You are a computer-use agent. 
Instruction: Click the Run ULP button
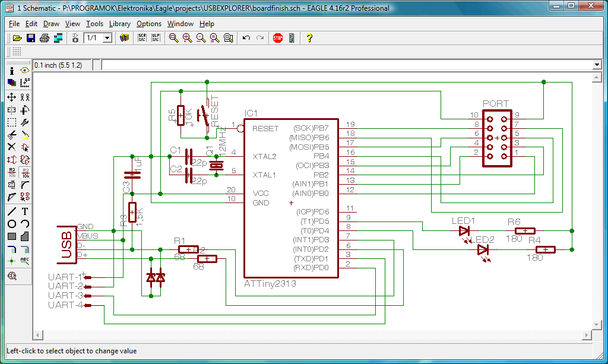point(156,38)
